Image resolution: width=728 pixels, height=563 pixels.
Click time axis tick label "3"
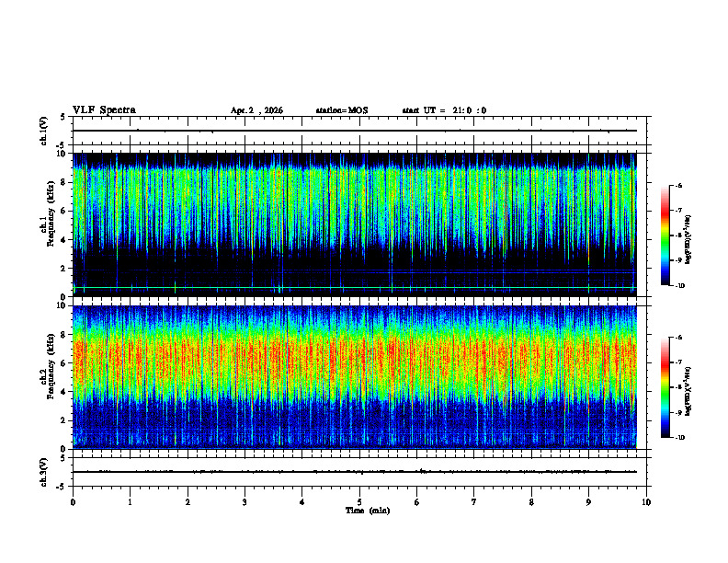(x=245, y=502)
